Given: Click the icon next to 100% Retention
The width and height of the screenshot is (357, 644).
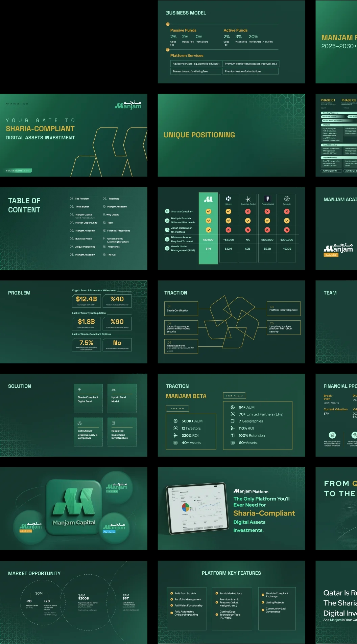Looking at the screenshot, I should 233,435.
